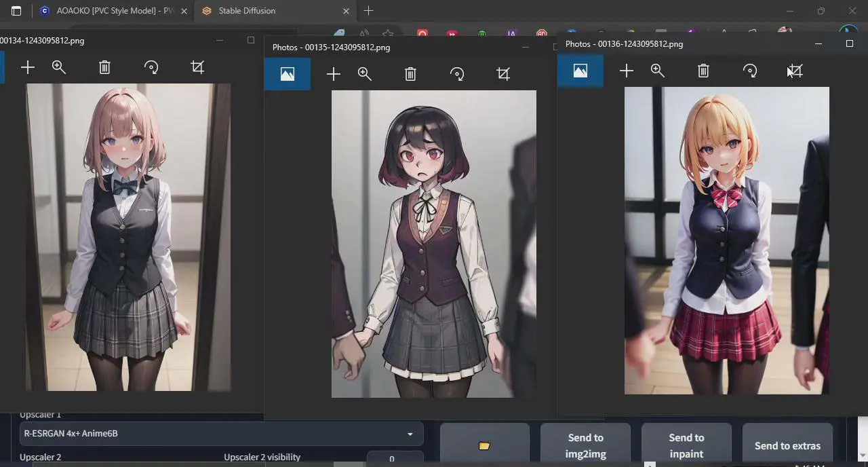Click the plus icon in 00135 window
Viewport: 868px width, 467px height.
333,74
